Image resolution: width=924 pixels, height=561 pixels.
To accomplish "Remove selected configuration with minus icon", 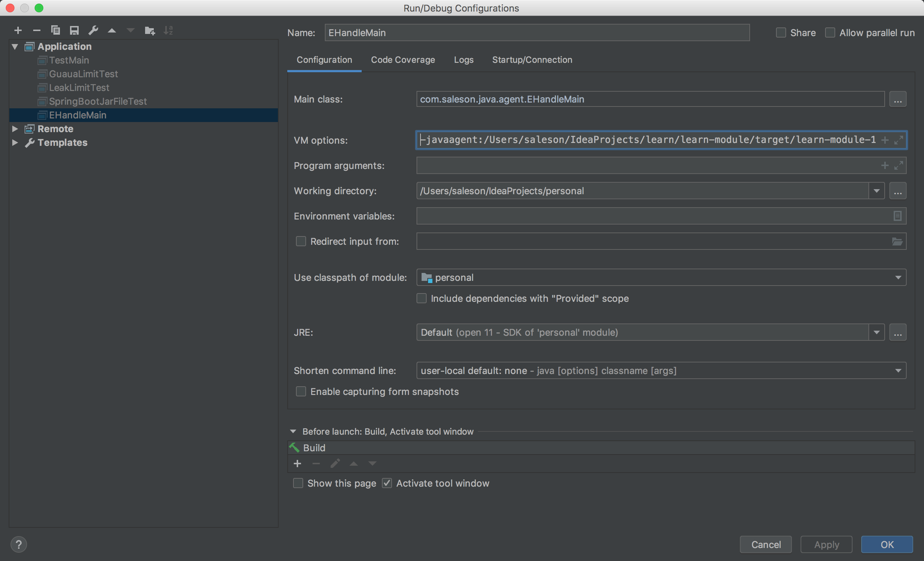I will [36, 30].
